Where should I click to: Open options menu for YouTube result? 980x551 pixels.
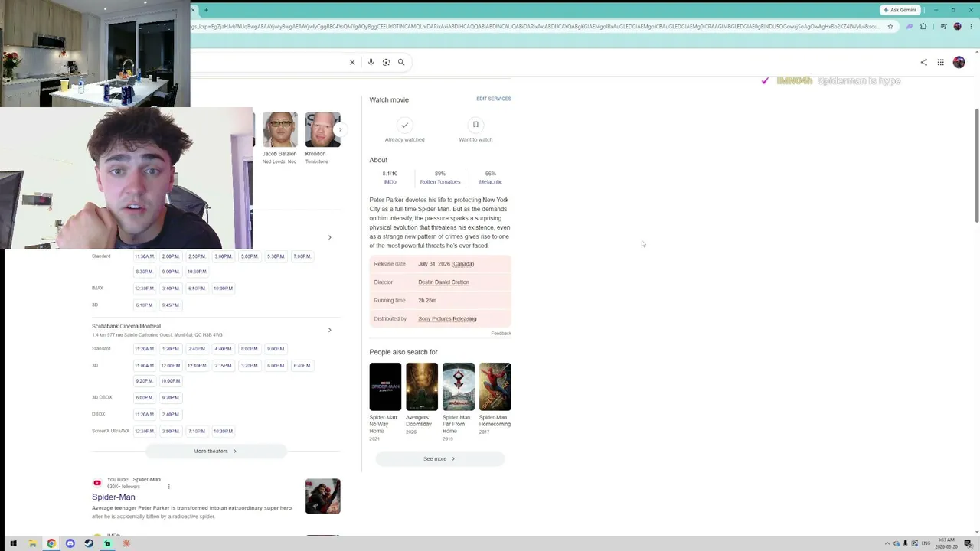click(x=168, y=487)
